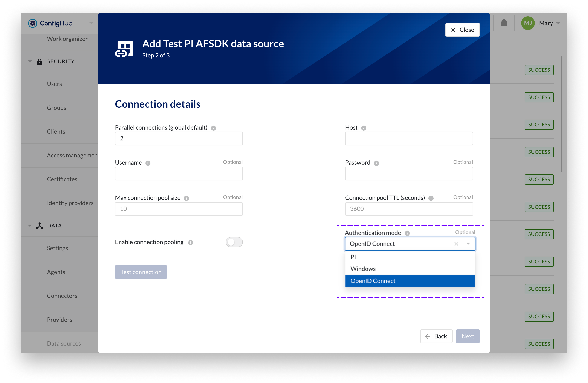Click Max connection pool size field
This screenshot has height=383, width=588.
[179, 209]
